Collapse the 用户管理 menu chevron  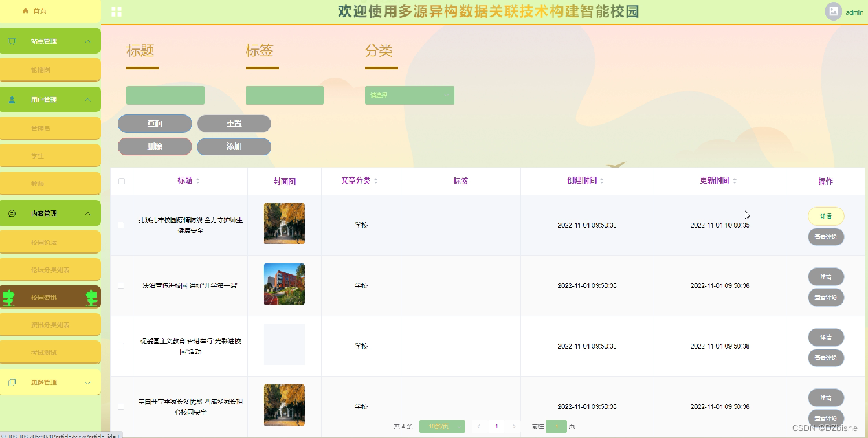87,100
